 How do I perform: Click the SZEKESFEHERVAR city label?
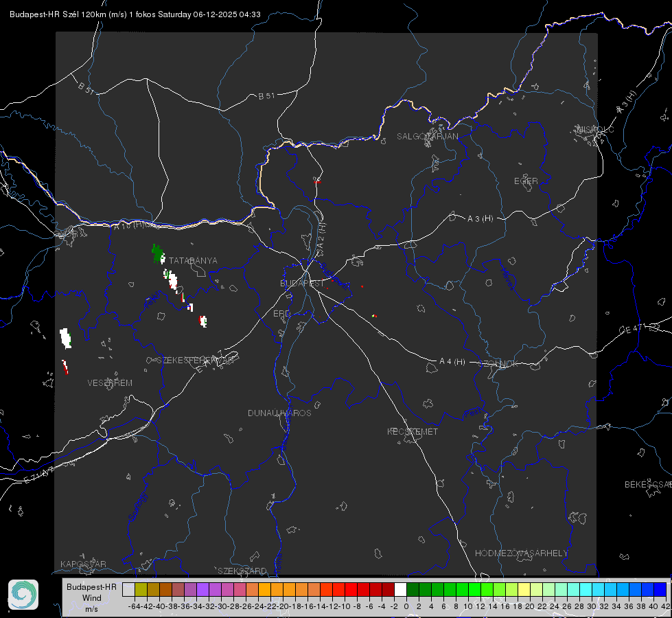(197, 360)
